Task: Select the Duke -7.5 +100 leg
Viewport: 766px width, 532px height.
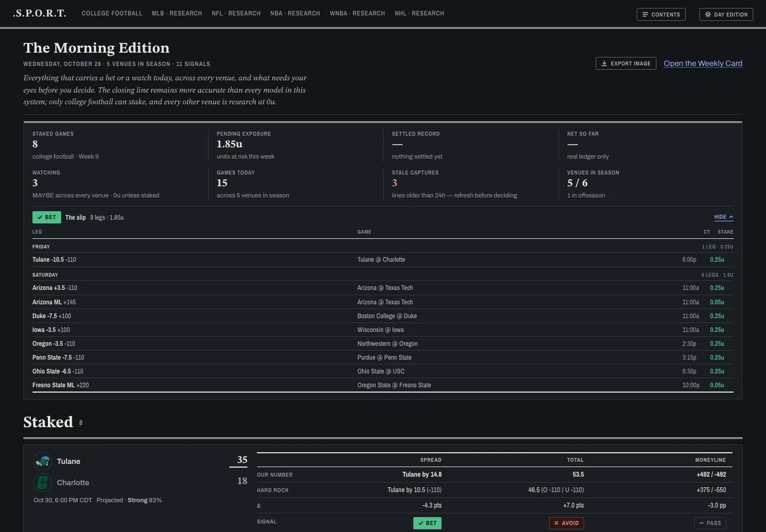Action: 383,316
